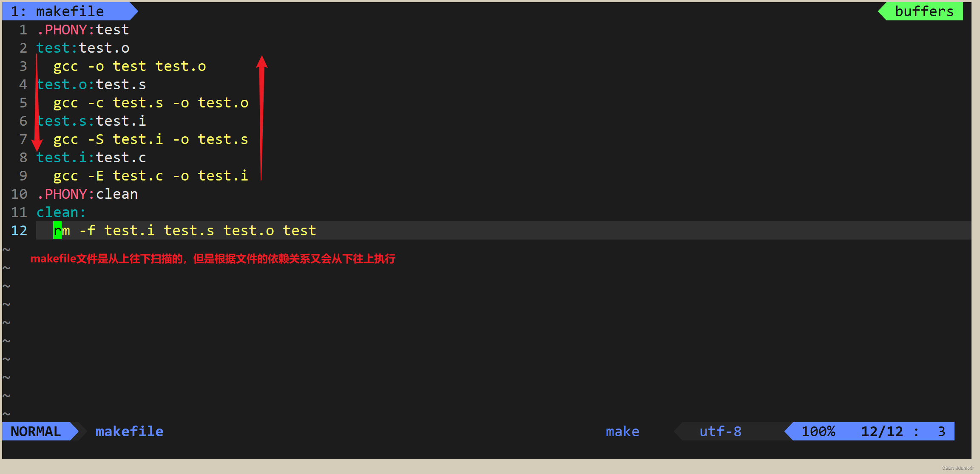Click line 1 text '.PHONY:test'
The height and width of the screenshot is (474, 980).
click(82, 30)
